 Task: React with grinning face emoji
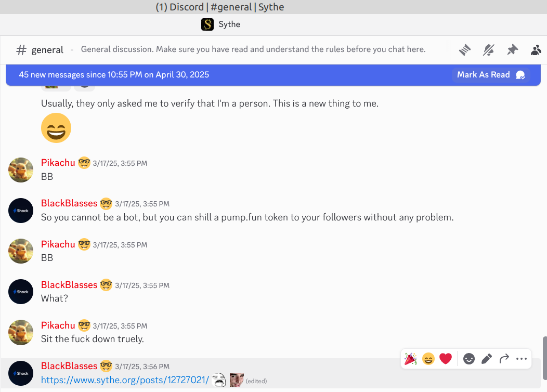point(428,359)
